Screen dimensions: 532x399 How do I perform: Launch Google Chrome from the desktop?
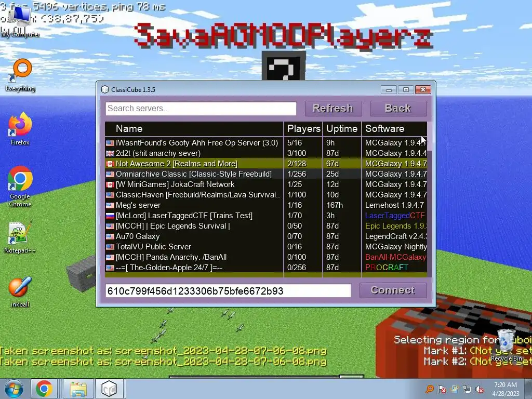[20, 187]
